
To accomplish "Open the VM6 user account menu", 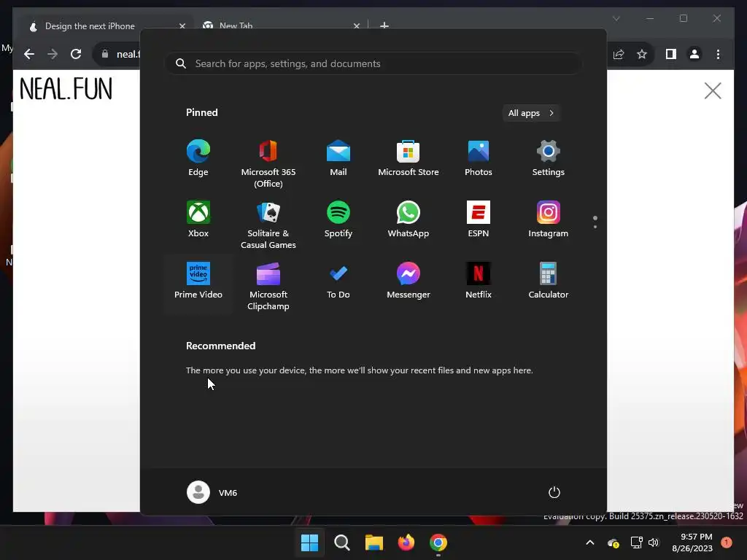I will click(212, 492).
